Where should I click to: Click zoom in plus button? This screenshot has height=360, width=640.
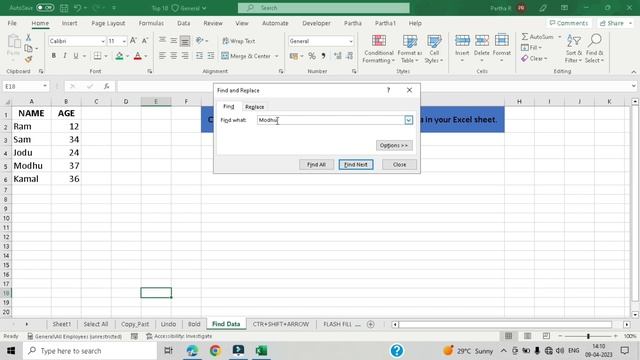pos(616,336)
